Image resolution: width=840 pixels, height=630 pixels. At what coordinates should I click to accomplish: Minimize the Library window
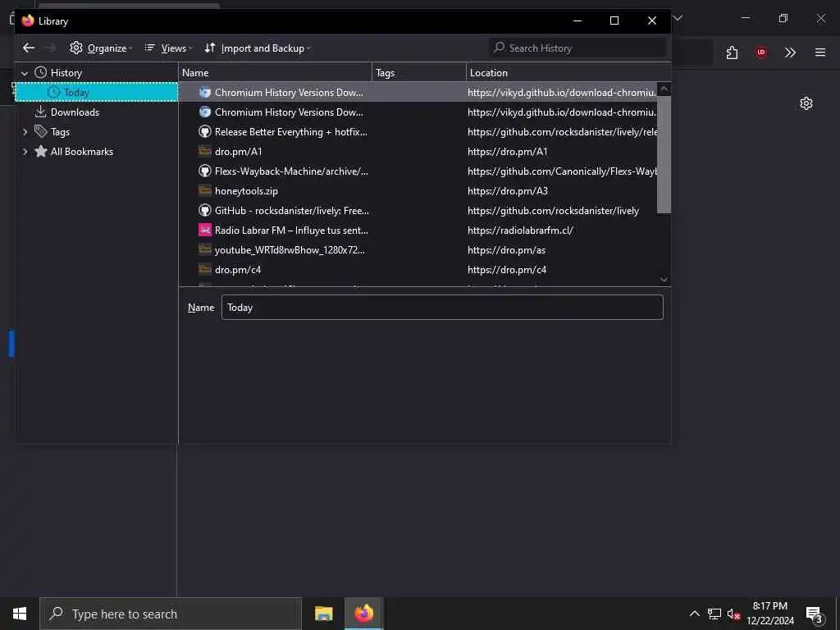coord(577,21)
